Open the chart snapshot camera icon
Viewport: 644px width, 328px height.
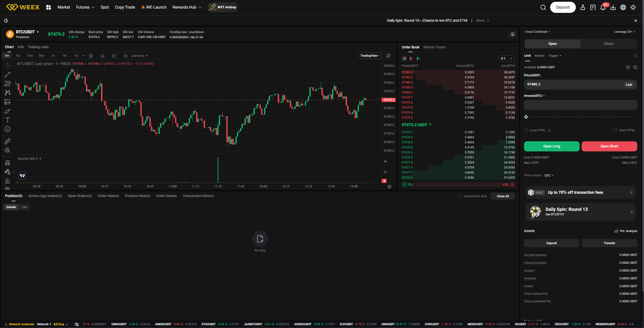(x=126, y=56)
